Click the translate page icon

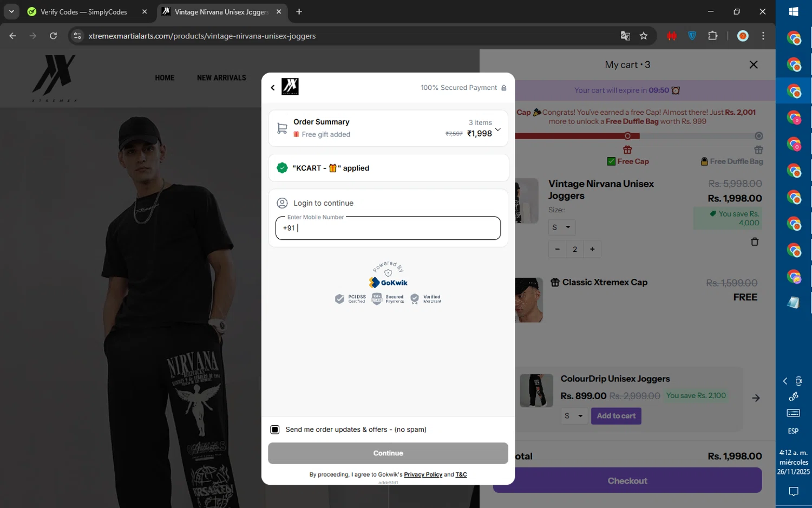[625, 36]
